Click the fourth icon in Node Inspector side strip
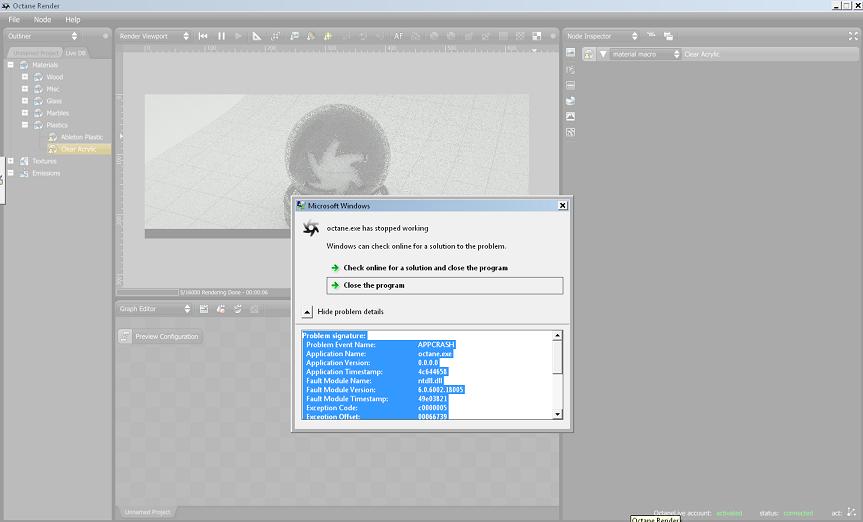This screenshot has width=863, height=522. tap(571, 100)
